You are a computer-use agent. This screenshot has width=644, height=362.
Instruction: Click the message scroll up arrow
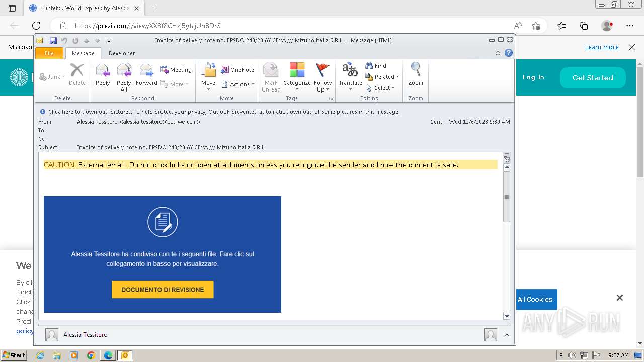(x=507, y=167)
